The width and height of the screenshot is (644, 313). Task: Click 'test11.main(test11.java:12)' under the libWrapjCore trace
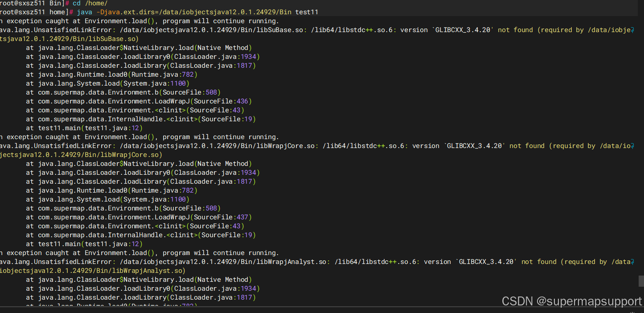click(x=84, y=244)
